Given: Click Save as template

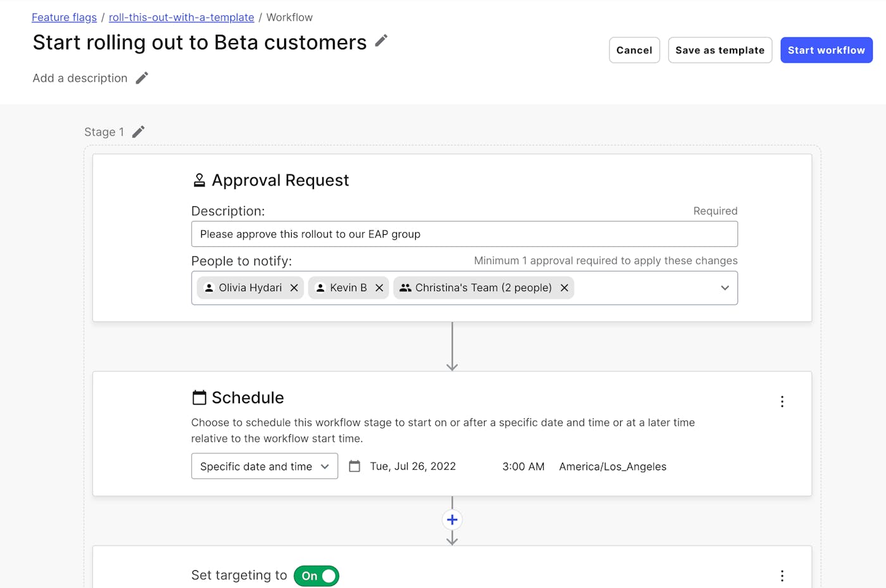Looking at the screenshot, I should 720,50.
